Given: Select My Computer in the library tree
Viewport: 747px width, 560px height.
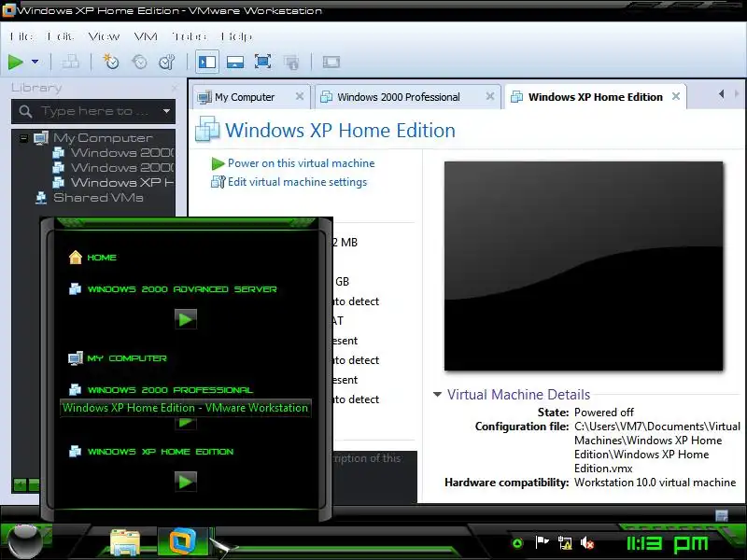Looking at the screenshot, I should click(103, 138).
